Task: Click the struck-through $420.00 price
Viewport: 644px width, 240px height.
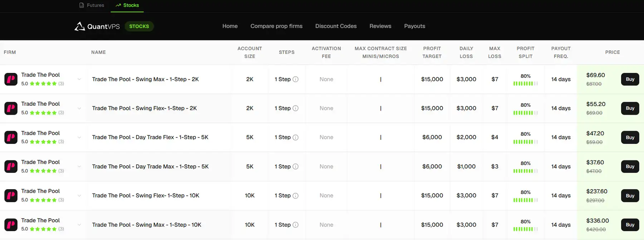Action: pyautogui.click(x=596, y=229)
